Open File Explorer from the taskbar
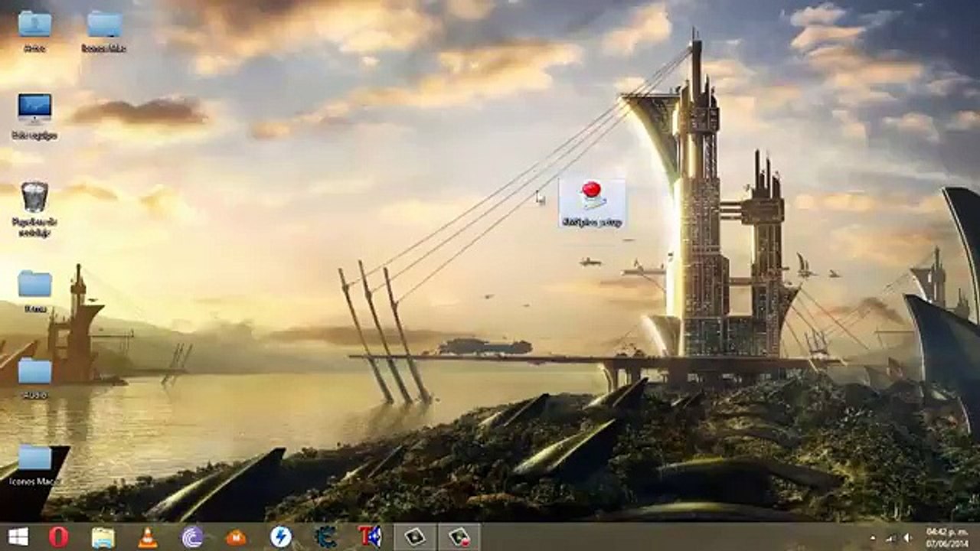This screenshot has height=551, width=980. coord(103,537)
